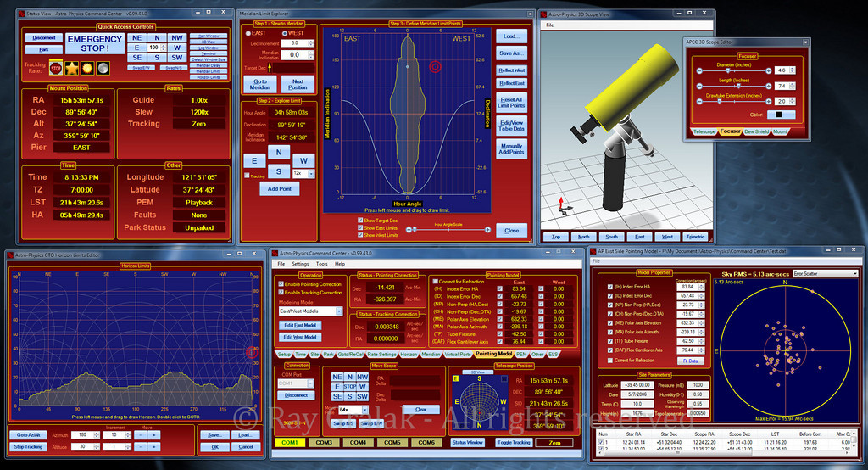The width and height of the screenshot is (868, 470).
Task: Select Trimetric view in 3D Scope View
Action: click(695, 237)
